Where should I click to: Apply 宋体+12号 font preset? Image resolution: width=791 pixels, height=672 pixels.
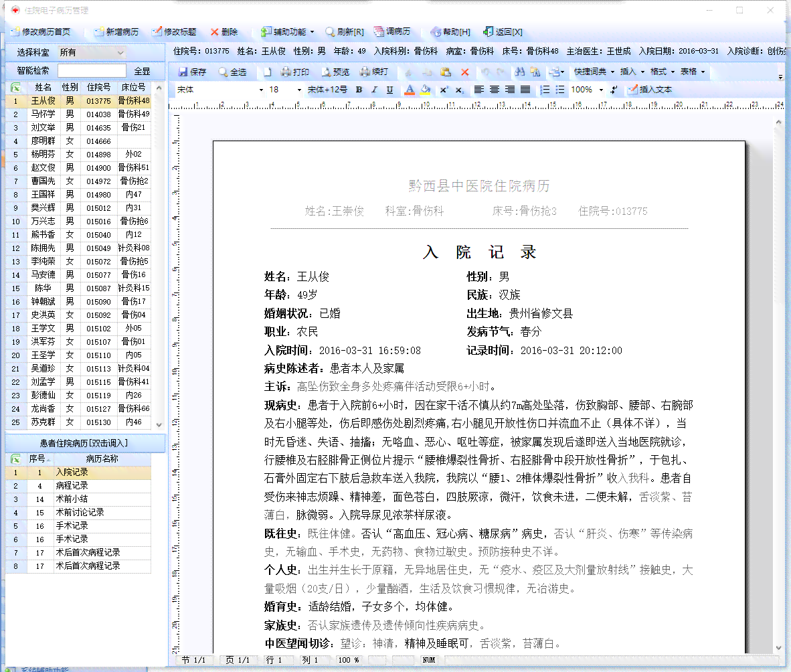pyautogui.click(x=327, y=90)
